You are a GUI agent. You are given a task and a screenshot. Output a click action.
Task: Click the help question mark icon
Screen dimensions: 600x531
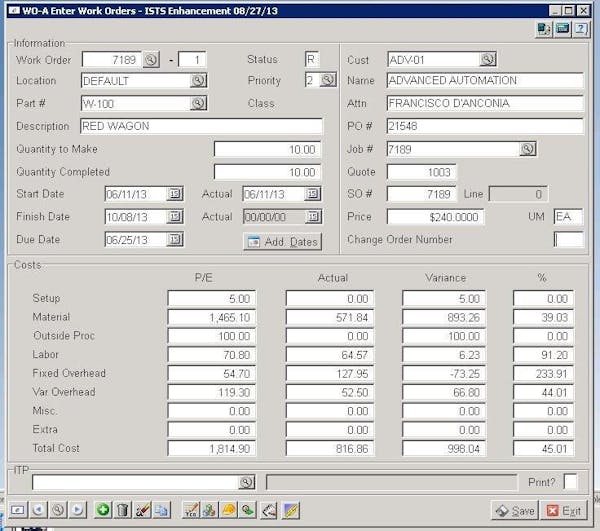click(x=583, y=30)
